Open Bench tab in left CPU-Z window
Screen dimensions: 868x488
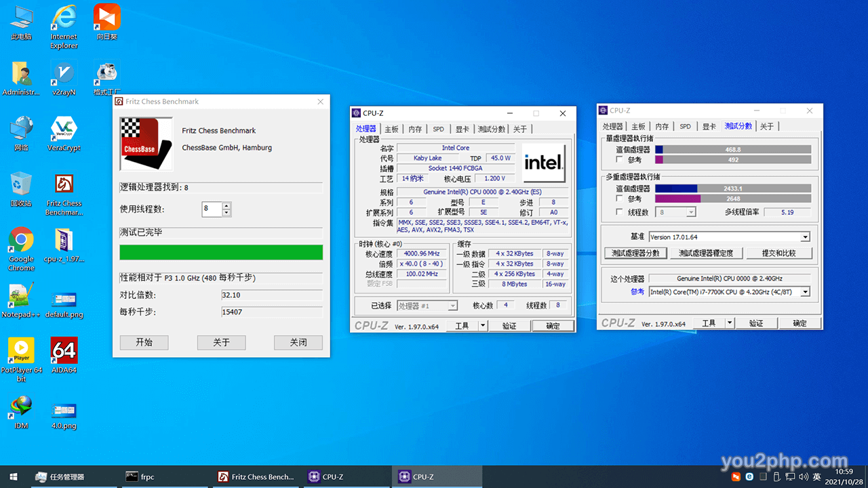(492, 129)
